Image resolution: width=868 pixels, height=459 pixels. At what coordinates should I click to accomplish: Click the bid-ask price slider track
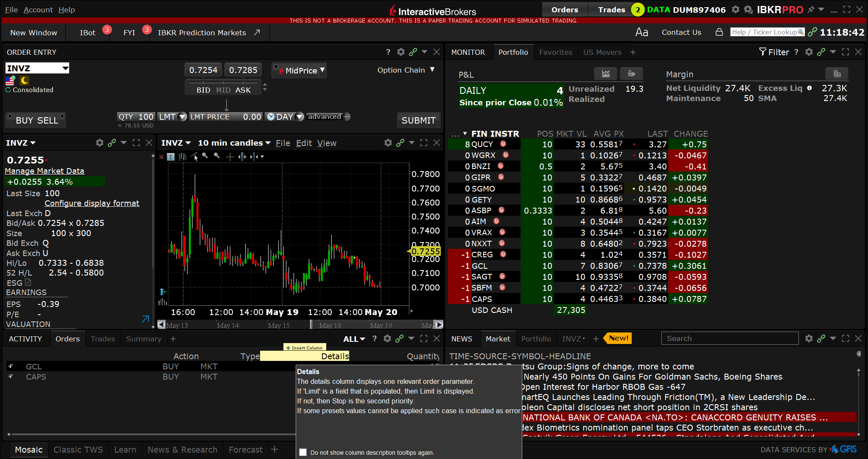coord(223,82)
